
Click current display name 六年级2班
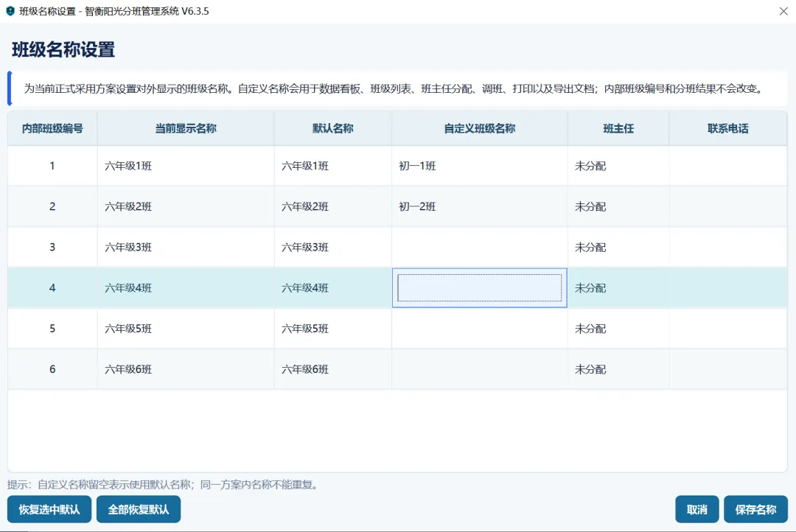coord(186,206)
